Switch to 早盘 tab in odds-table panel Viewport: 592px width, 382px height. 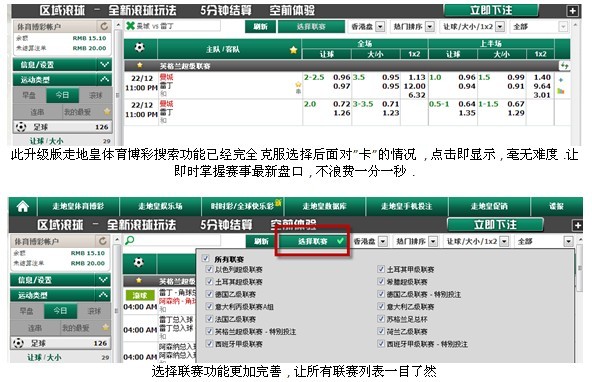tap(29, 95)
